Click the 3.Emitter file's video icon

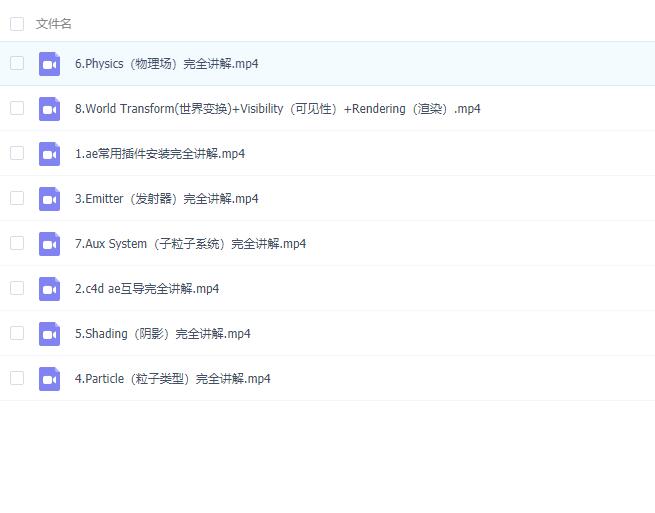click(x=49, y=199)
